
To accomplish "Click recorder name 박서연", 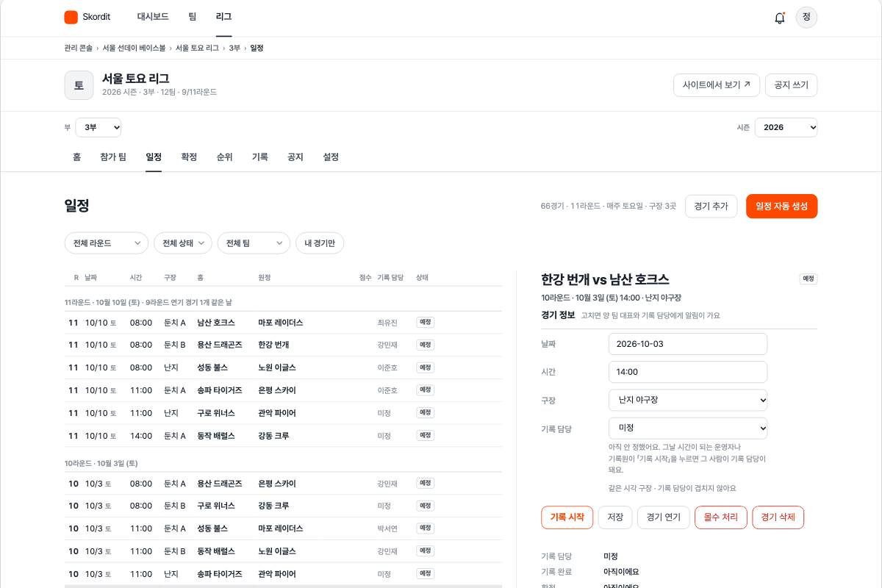I will [387, 528].
